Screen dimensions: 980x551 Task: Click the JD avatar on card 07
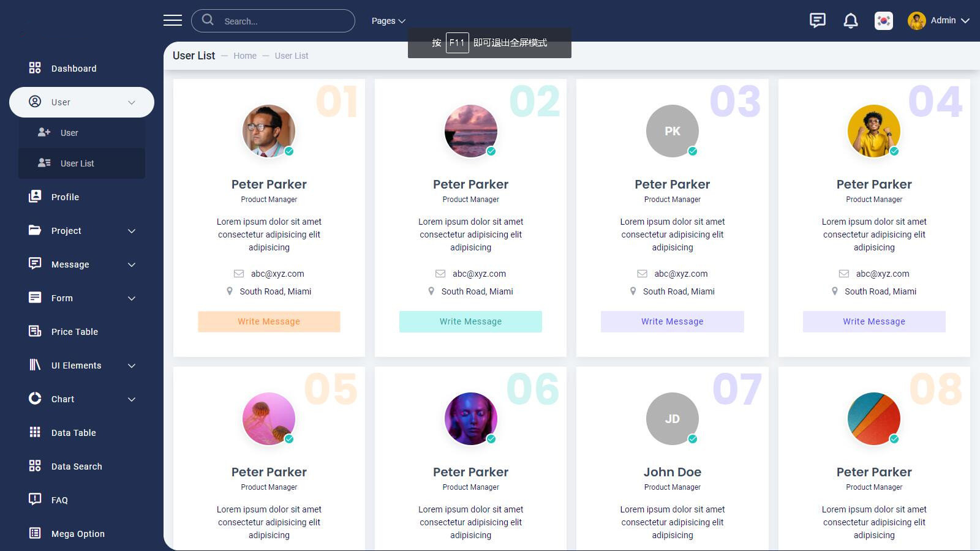click(x=672, y=419)
